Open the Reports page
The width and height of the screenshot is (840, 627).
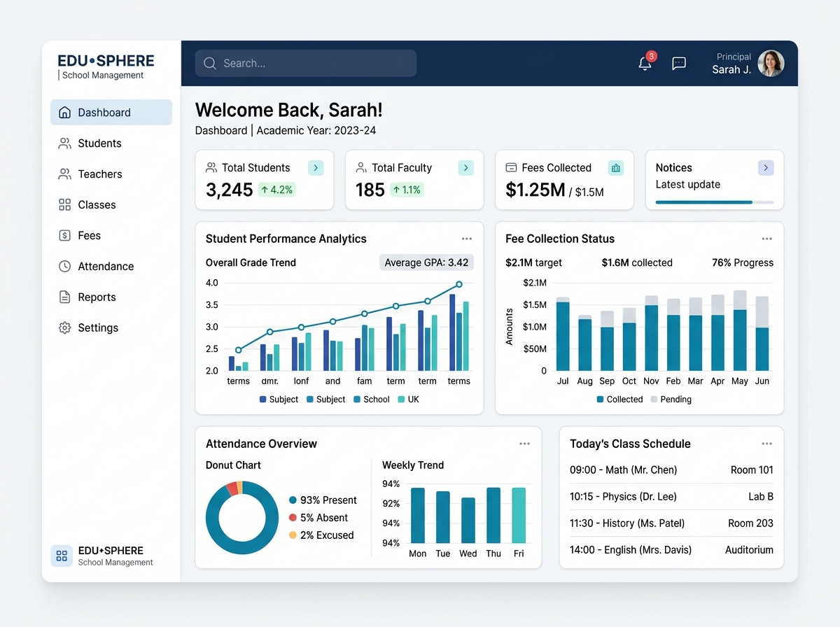point(111,297)
